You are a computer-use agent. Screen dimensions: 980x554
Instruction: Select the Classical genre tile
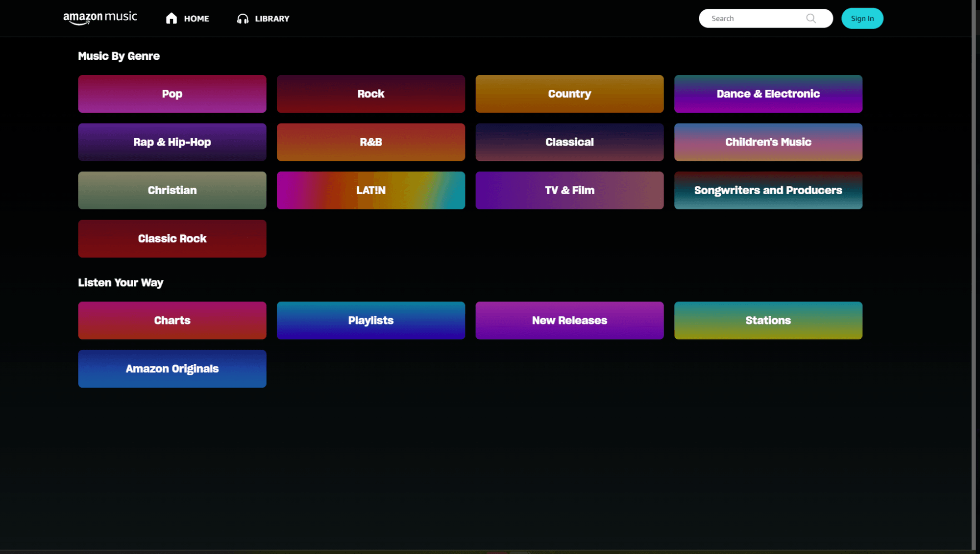point(569,142)
